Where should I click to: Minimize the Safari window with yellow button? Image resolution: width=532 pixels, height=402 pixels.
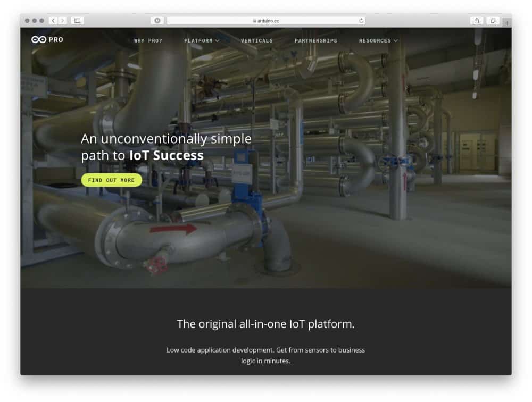point(35,21)
